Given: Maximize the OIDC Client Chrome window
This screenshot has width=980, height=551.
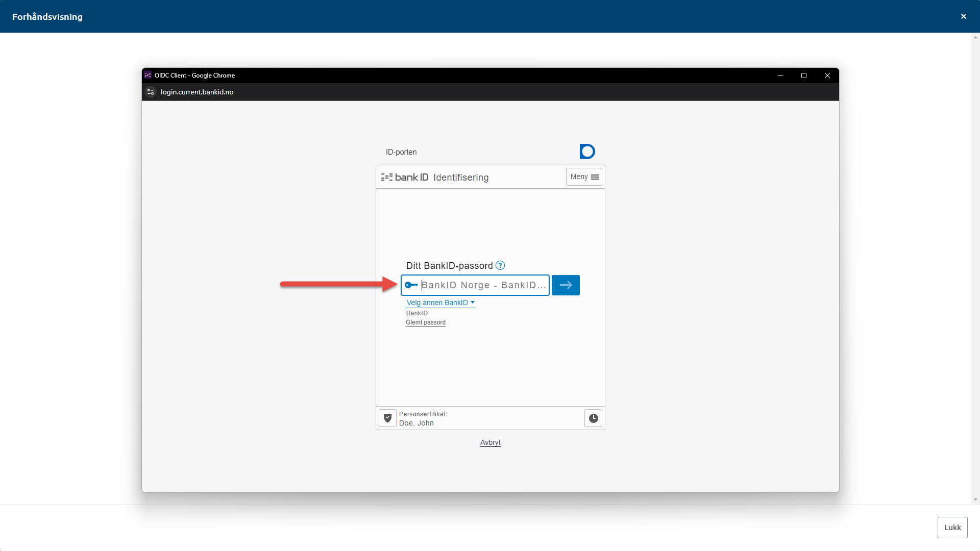Looking at the screenshot, I should pos(804,76).
